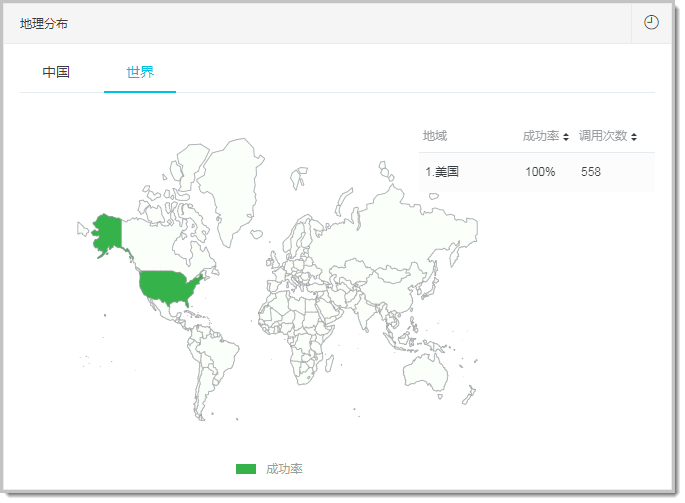The image size is (685, 503).
Task: Click the 地域 column header
Action: pyautogui.click(x=435, y=136)
